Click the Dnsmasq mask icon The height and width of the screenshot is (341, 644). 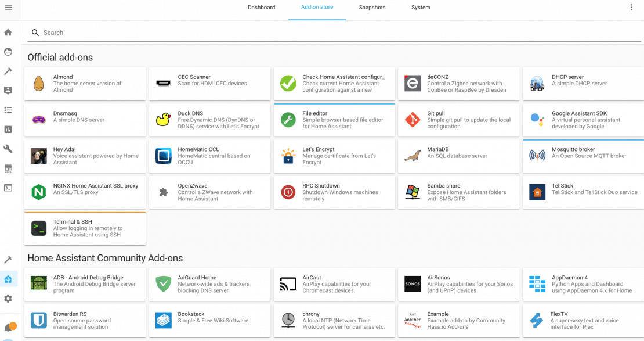(x=39, y=120)
